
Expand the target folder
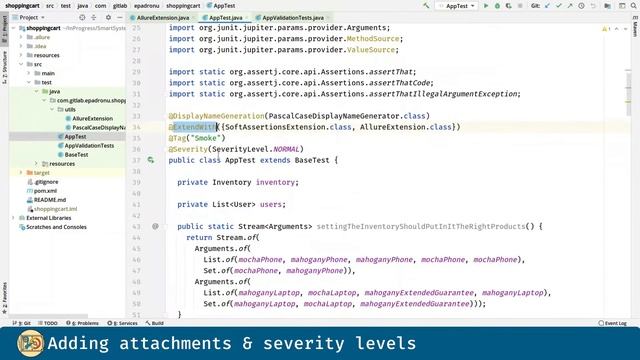(21, 173)
